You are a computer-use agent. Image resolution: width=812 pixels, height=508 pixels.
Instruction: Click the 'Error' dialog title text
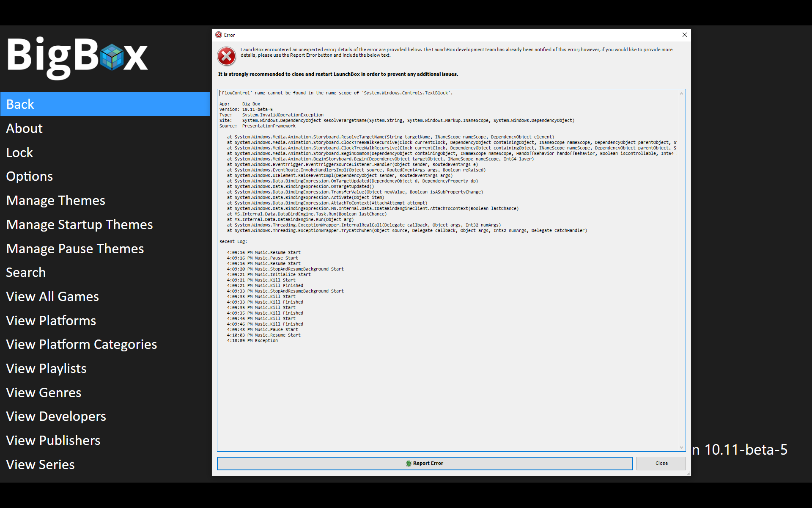tap(229, 35)
